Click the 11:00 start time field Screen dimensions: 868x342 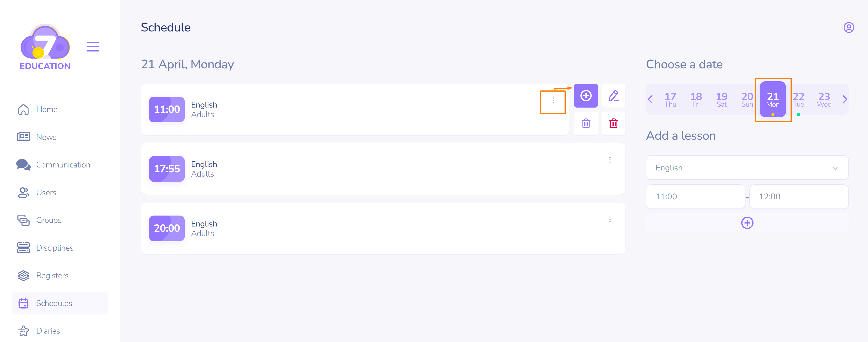[x=695, y=196]
